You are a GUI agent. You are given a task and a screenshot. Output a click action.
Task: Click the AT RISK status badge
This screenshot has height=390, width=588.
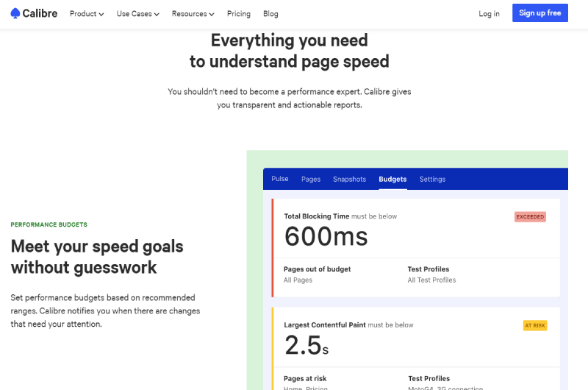point(535,325)
